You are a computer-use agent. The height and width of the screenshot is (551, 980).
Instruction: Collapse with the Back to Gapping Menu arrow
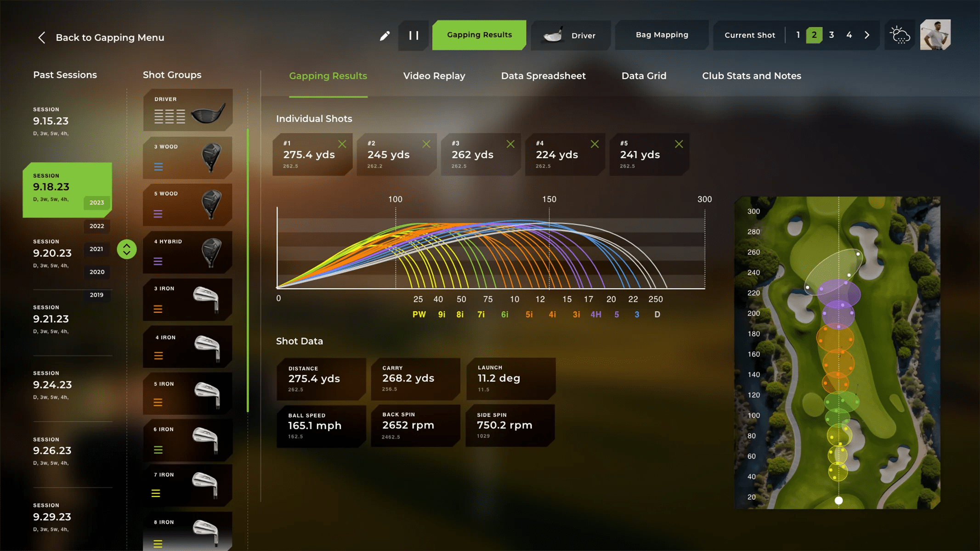pyautogui.click(x=42, y=37)
